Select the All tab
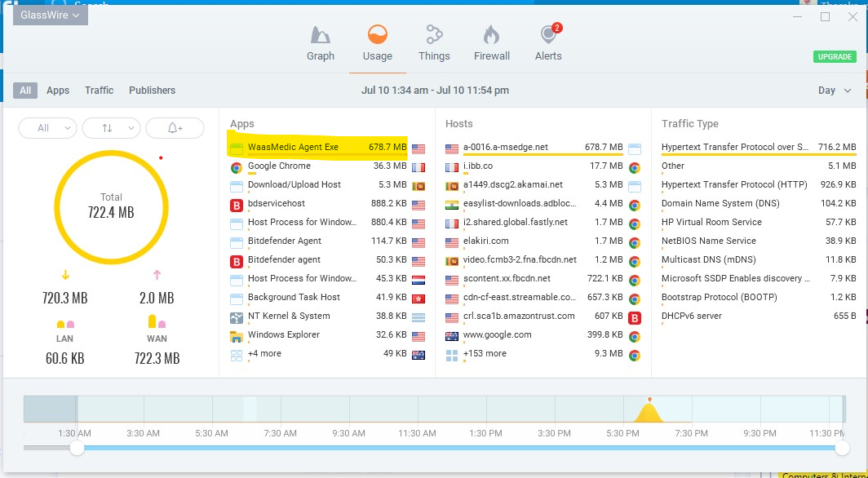Screen dimensions: 868x478 tap(25, 91)
